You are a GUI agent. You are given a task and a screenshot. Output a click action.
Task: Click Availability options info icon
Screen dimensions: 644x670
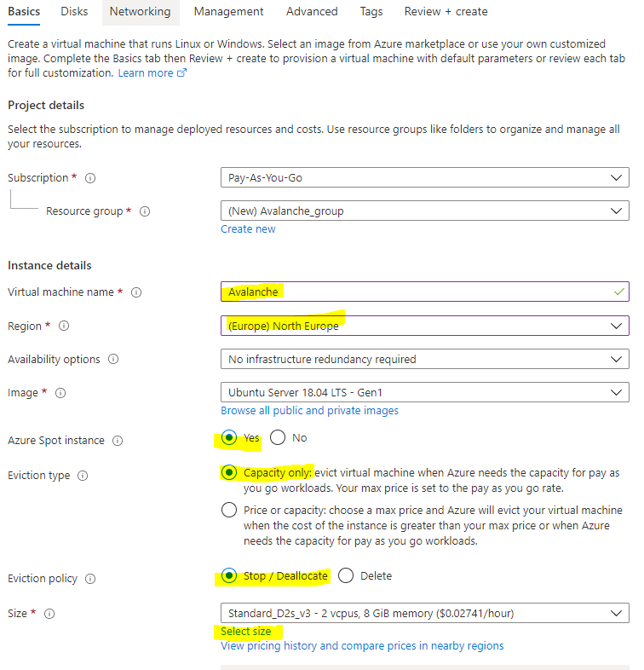coord(113,360)
